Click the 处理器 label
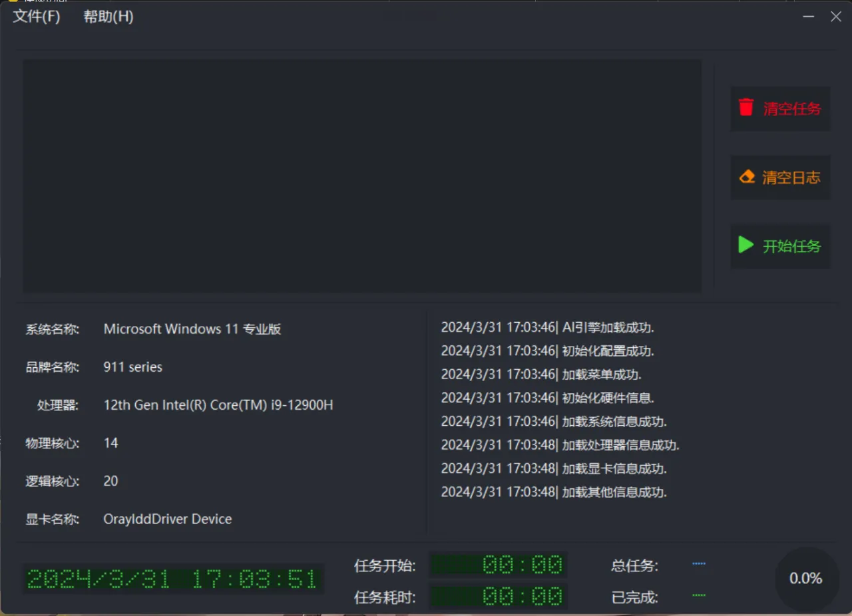 tap(58, 405)
